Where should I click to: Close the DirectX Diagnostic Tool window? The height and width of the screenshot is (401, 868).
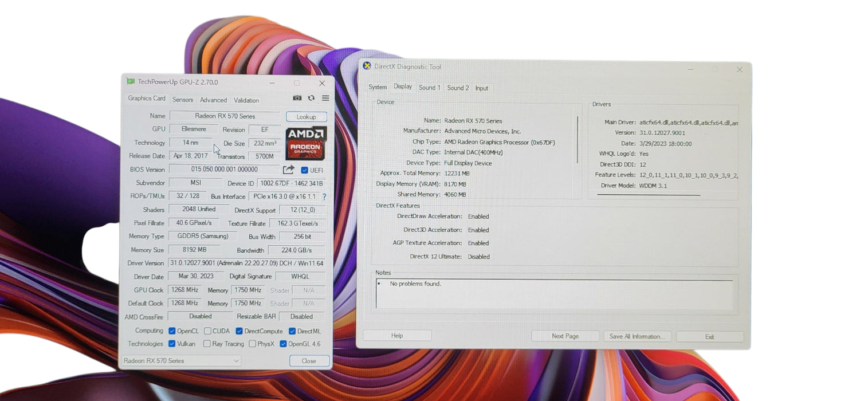coord(740,69)
